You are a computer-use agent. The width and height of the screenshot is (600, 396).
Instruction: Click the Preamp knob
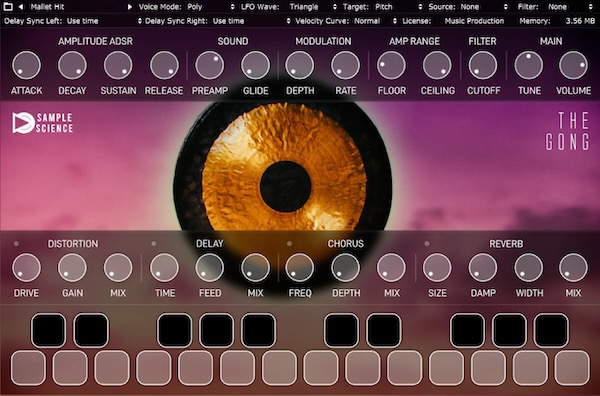[210, 65]
